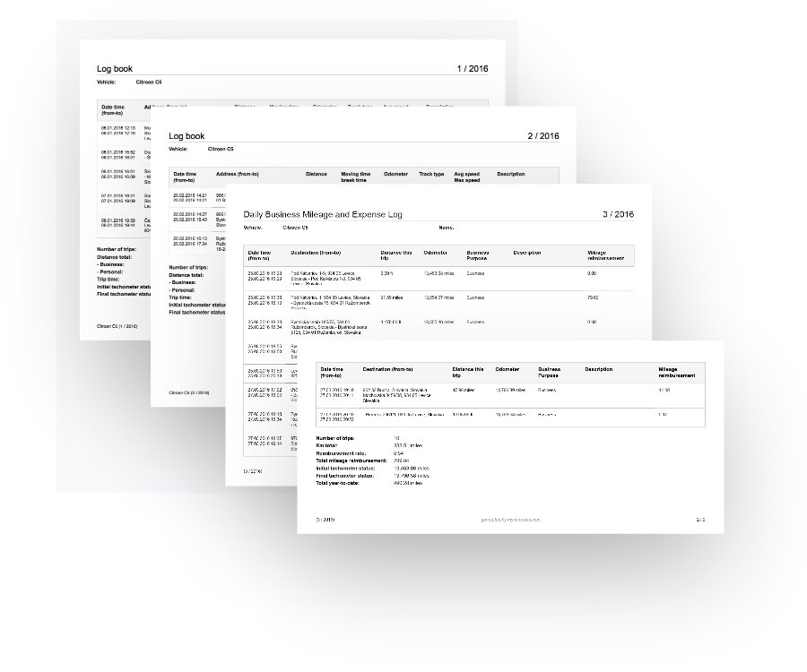The image size is (807, 672).
Task: Click 'Destination (from-to)' header on the front summary page
Action: (x=387, y=370)
